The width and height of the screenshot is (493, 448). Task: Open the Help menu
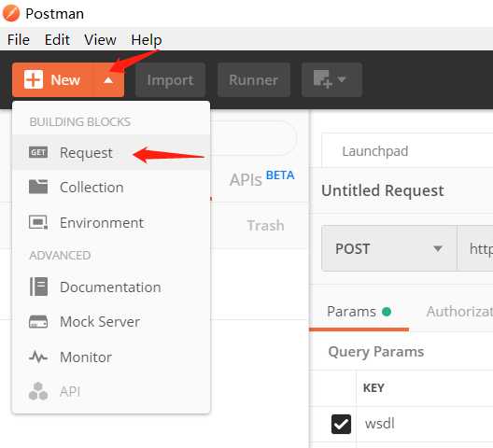[x=147, y=40]
